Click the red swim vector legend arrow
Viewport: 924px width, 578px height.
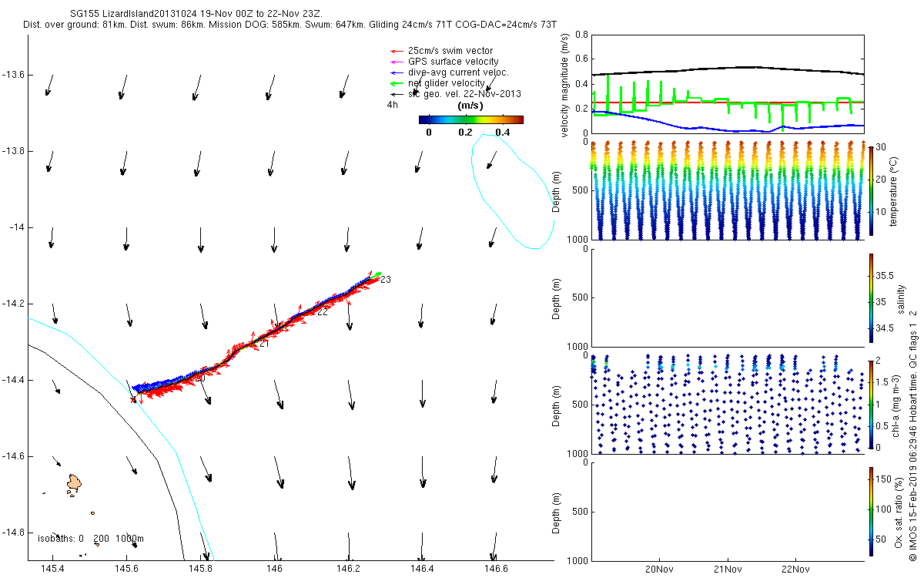[x=395, y=51]
